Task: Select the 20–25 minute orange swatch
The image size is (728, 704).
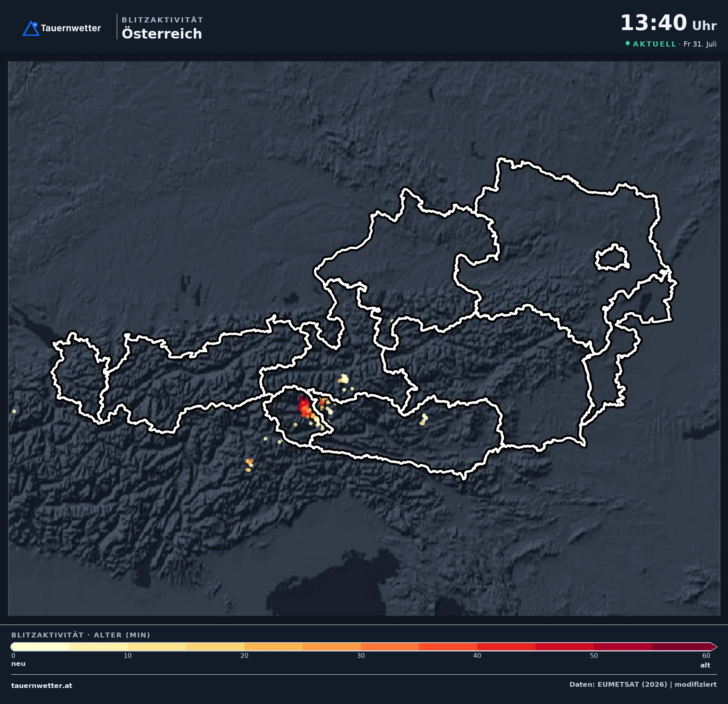Action: tap(273, 647)
